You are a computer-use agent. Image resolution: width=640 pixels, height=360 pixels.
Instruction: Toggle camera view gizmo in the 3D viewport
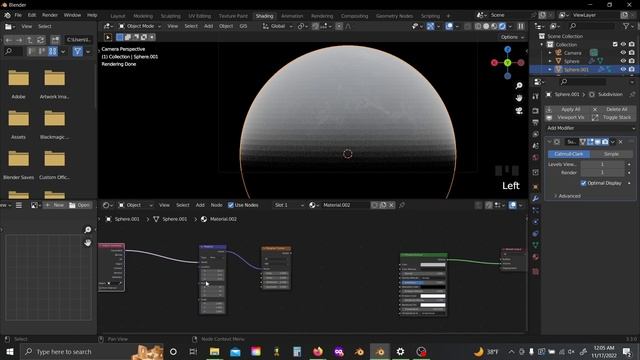click(519, 111)
